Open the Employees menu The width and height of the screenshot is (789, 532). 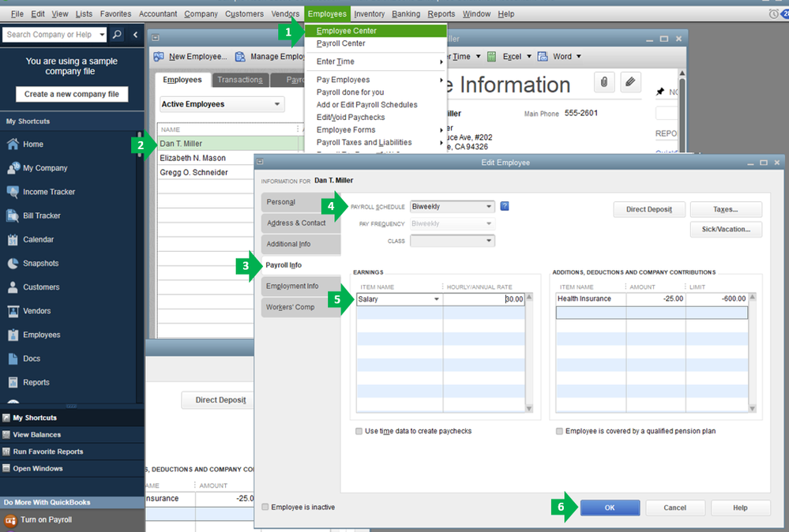[327, 14]
